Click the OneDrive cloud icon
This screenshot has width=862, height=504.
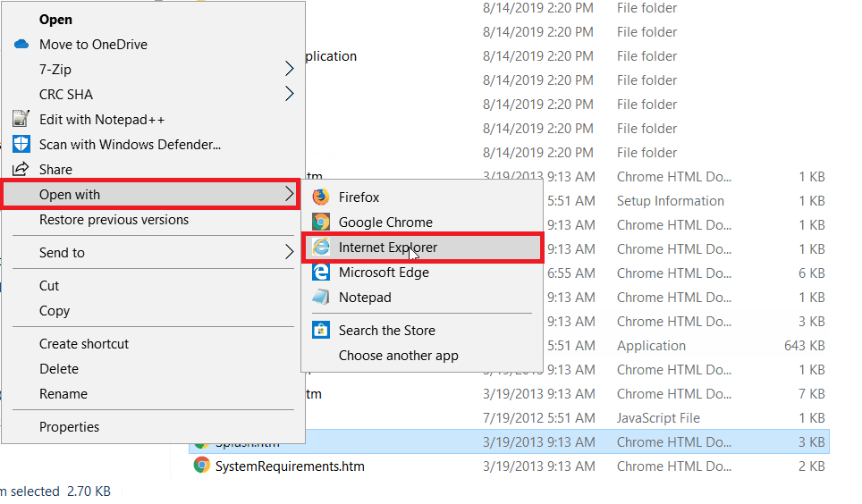click(x=21, y=45)
